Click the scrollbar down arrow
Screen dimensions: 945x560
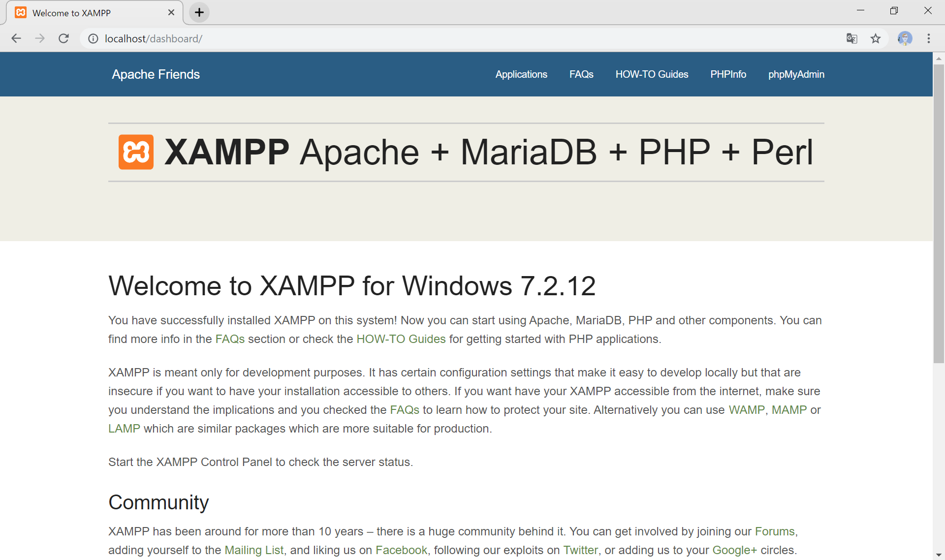tap(939, 555)
